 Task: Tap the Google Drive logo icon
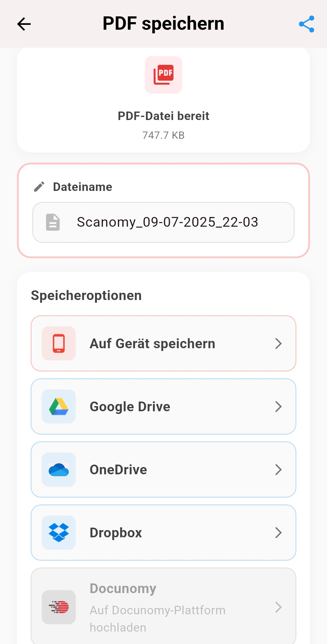click(59, 406)
